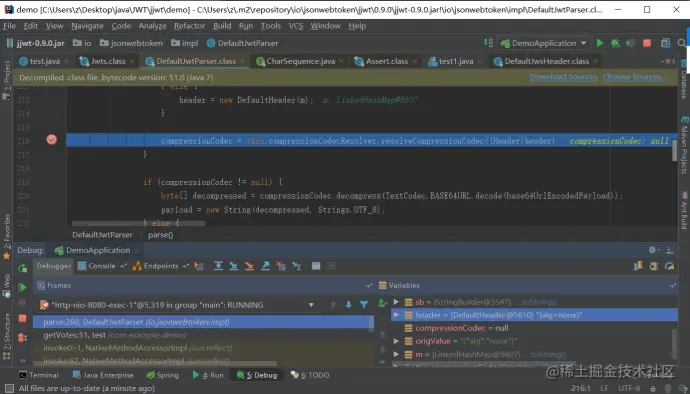
Task: Click Run to Cursor in the debugger toolbar
Action: click(x=297, y=266)
